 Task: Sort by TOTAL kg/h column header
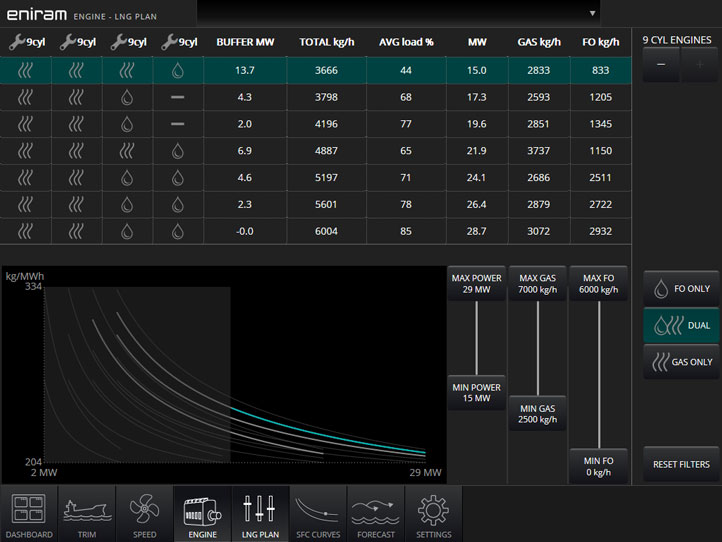point(326,42)
